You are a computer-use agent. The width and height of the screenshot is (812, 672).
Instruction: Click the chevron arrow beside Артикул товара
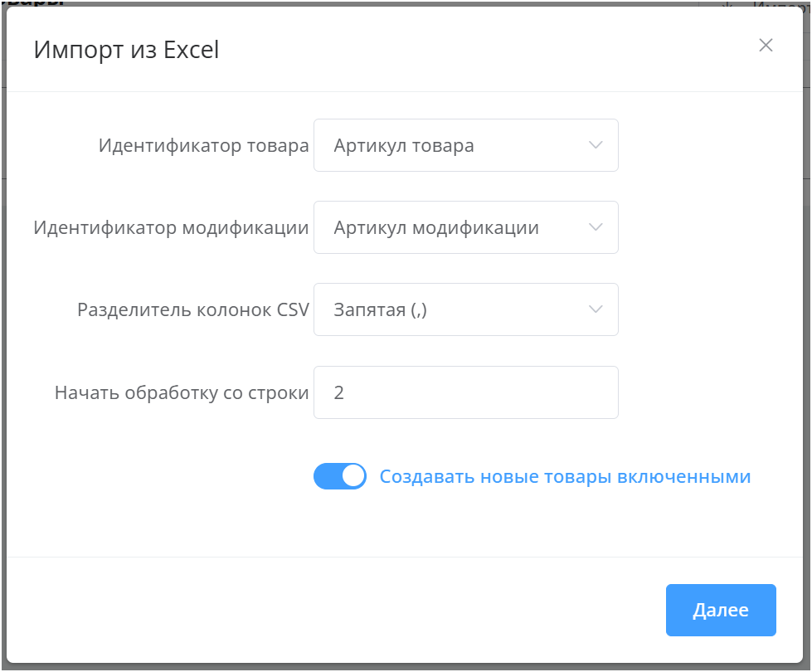click(595, 145)
